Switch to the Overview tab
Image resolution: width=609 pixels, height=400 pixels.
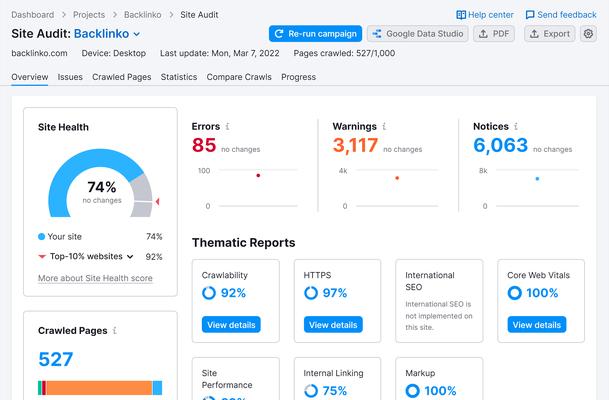[x=30, y=77]
